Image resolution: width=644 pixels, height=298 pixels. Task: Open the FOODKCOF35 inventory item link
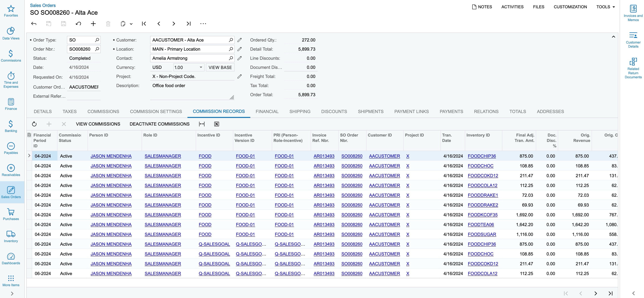pyautogui.click(x=482, y=215)
